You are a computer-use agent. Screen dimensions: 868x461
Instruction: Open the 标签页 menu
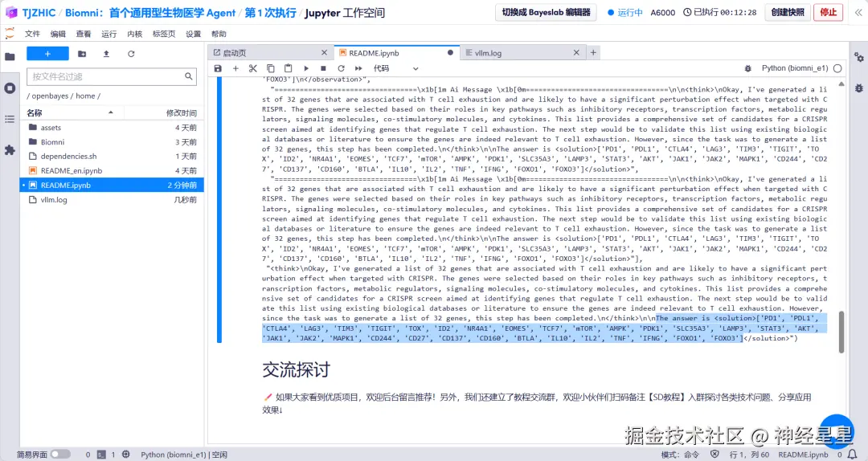[x=164, y=34]
